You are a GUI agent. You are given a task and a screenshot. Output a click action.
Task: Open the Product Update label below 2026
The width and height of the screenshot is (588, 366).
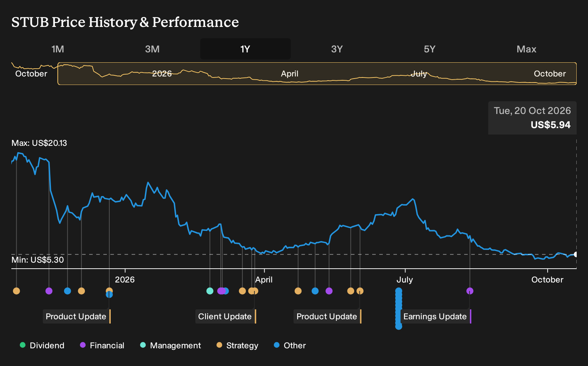click(77, 316)
